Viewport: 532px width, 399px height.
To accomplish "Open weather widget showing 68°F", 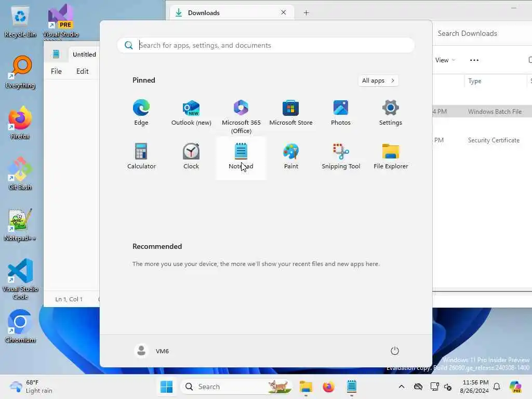I will pyautogui.click(x=31, y=387).
